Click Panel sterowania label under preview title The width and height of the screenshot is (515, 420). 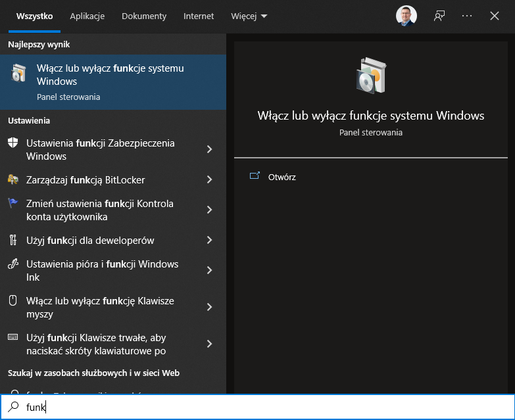(x=371, y=132)
